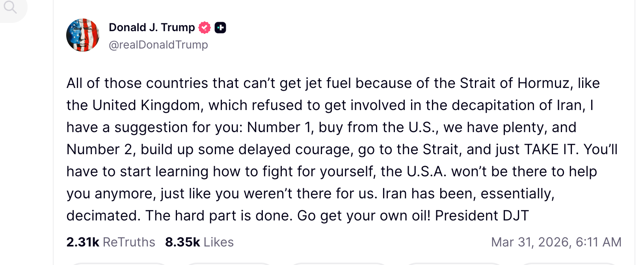View the 2.31k ReTruths list
Image resolution: width=644 pixels, height=265 pixels.
(111, 242)
